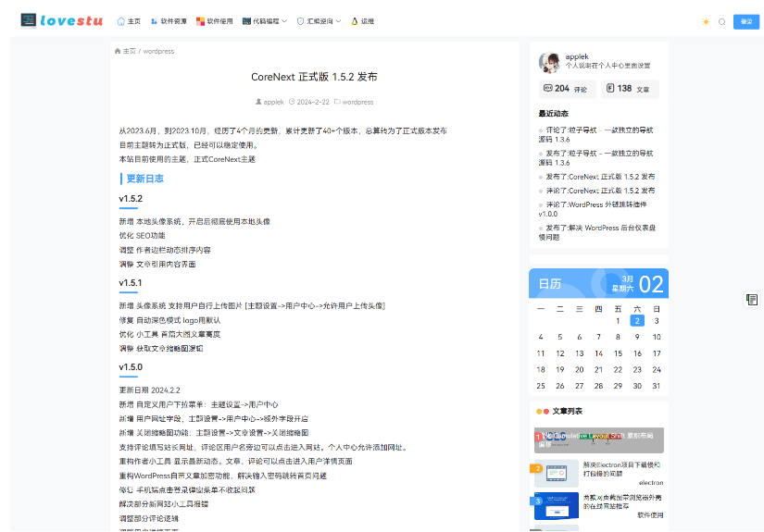Open article thumbnail ranked 2 (Electron)
Viewport: 764px width, 532px height.
tap(557, 473)
